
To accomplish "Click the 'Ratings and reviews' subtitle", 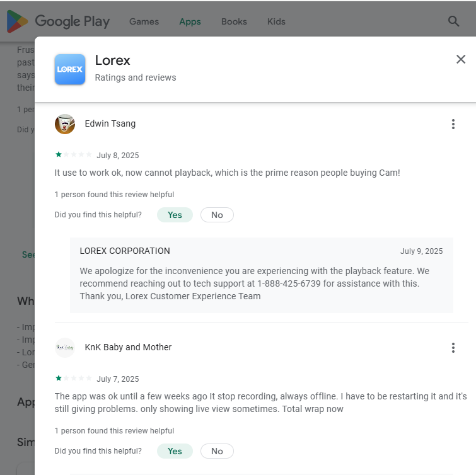I will point(136,77).
